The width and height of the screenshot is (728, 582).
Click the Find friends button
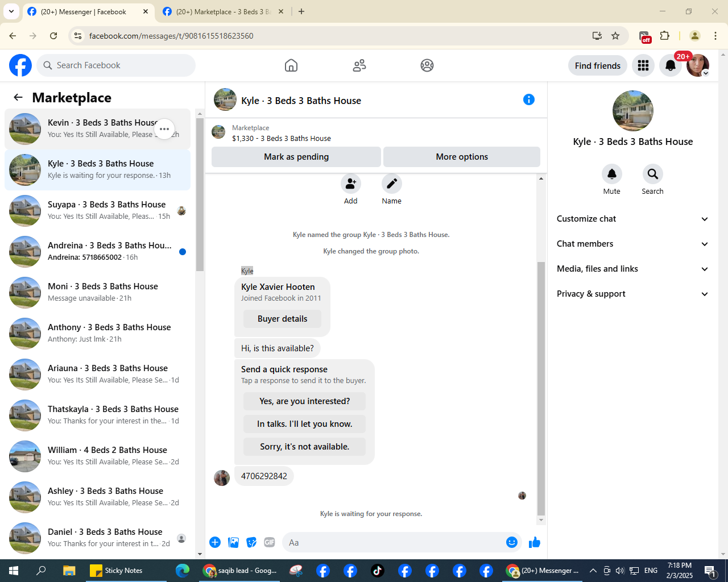[x=598, y=65]
